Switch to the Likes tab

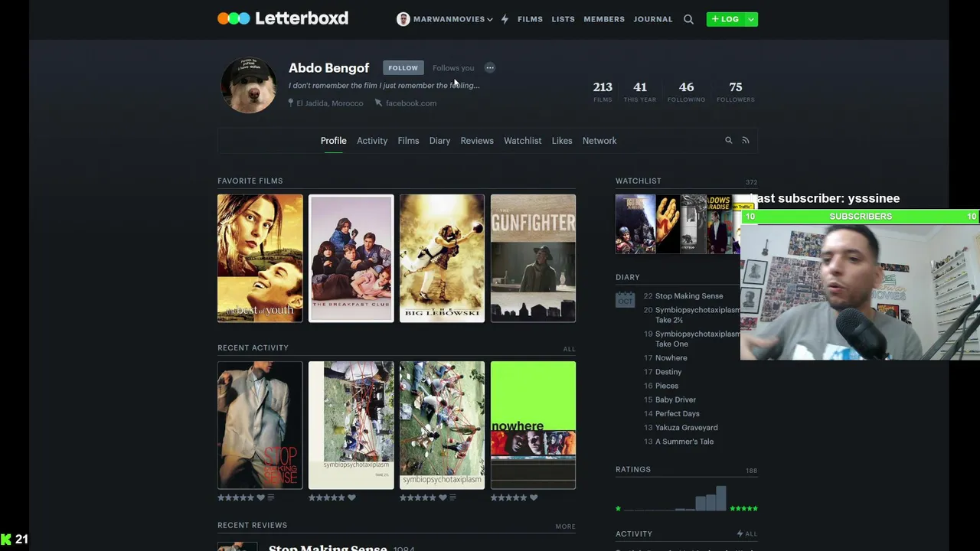[x=562, y=141]
